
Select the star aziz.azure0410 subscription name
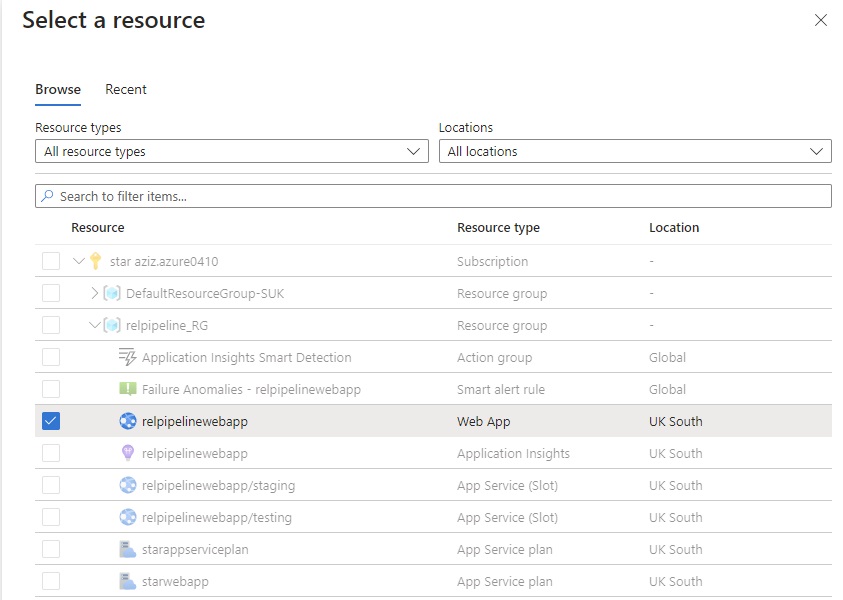click(x=164, y=261)
